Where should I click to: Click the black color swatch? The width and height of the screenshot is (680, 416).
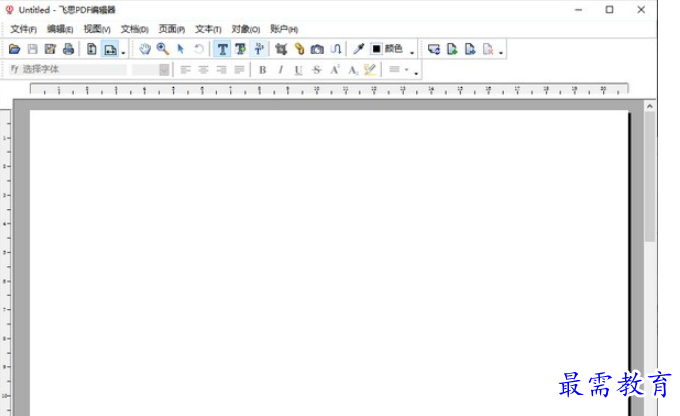[376, 49]
